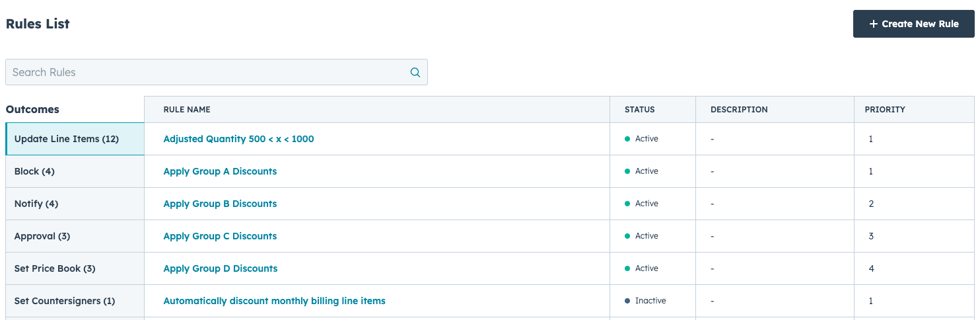Open the Apply Group D Discounts rule

point(220,268)
